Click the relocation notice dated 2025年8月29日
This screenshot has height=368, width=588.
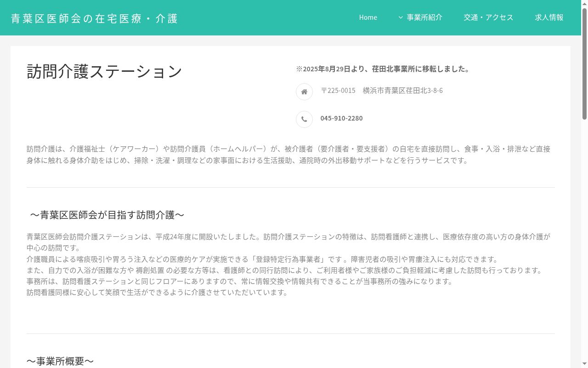(384, 69)
